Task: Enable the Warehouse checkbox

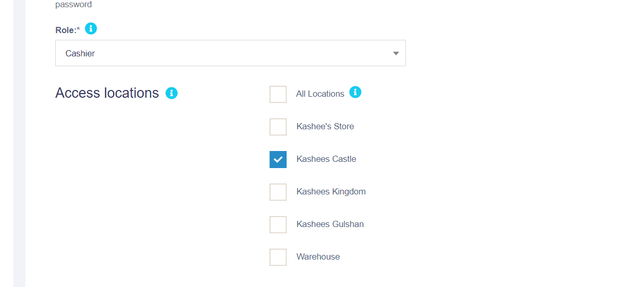Action: pyautogui.click(x=278, y=257)
